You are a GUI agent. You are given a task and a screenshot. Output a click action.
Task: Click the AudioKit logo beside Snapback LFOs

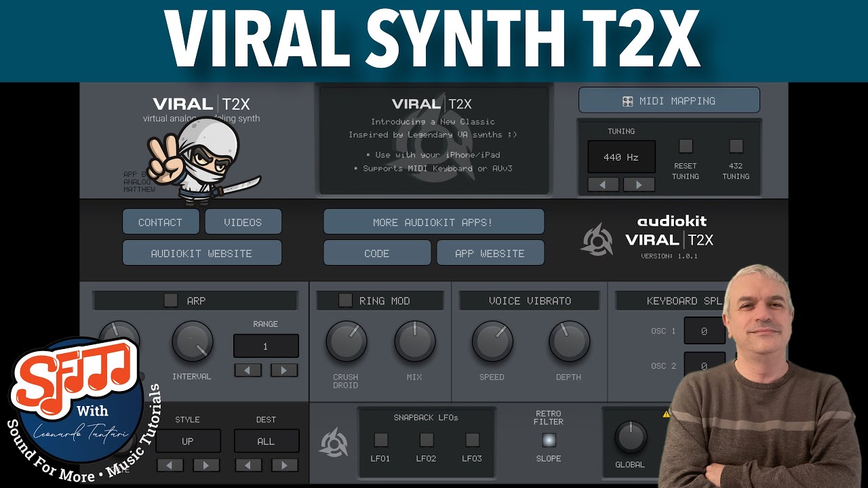click(334, 442)
